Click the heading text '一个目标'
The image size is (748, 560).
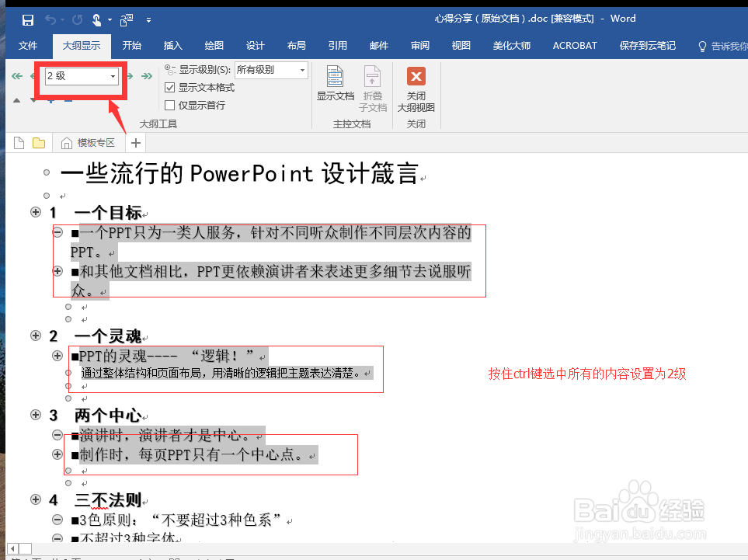click(108, 213)
